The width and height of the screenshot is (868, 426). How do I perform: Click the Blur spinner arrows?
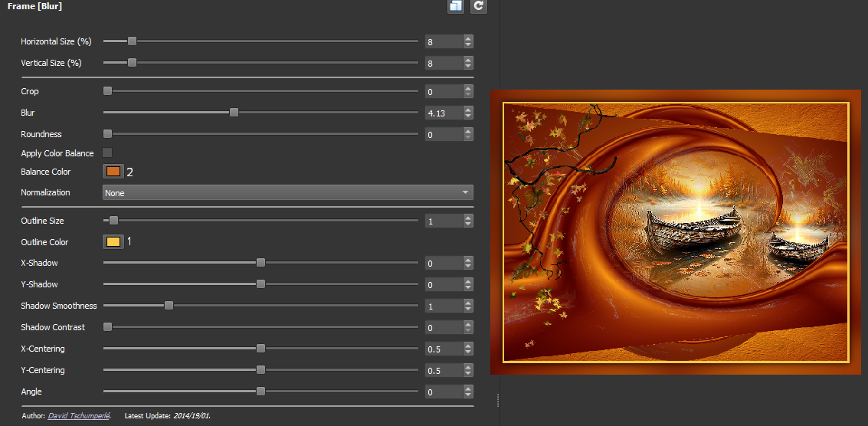coord(468,113)
